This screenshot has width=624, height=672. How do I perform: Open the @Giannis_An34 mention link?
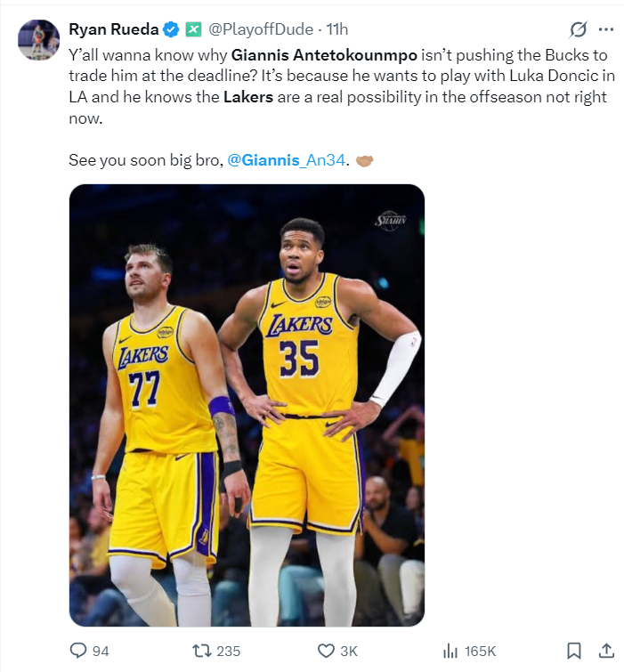286,160
